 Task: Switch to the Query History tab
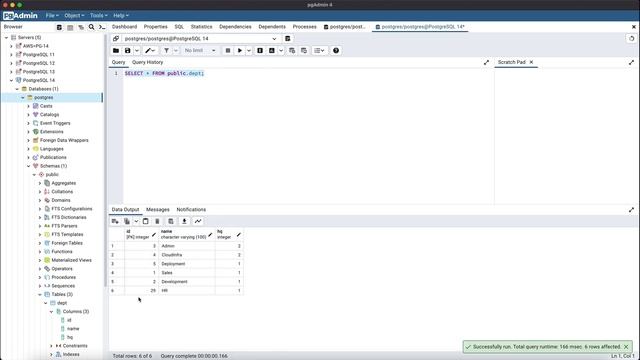click(147, 62)
